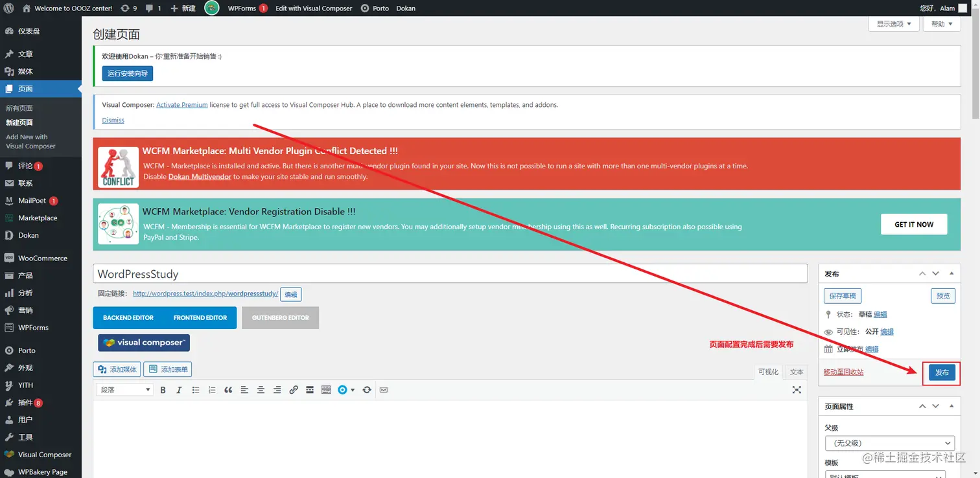Toggle the editor toolbar (kitchen sink)

point(326,390)
